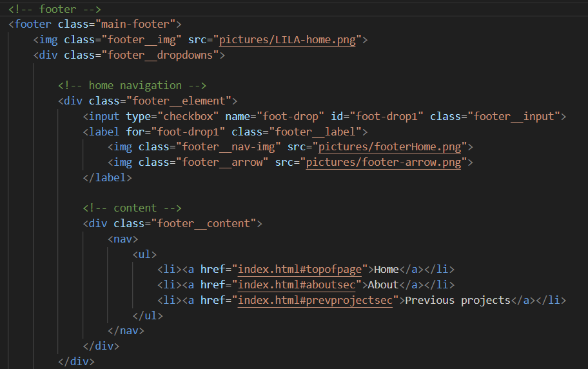Image resolution: width=588 pixels, height=369 pixels.
Task: Click the "footer__nav-img" class value
Action: point(228,147)
